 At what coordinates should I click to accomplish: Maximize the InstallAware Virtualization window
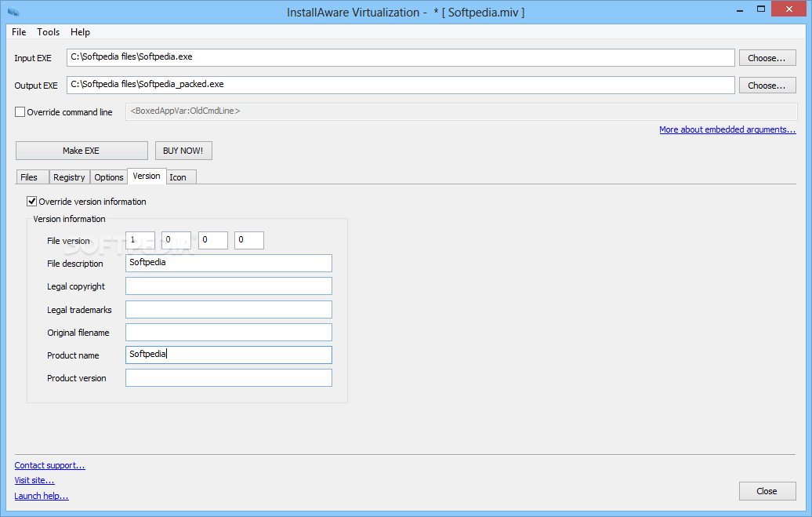761,9
